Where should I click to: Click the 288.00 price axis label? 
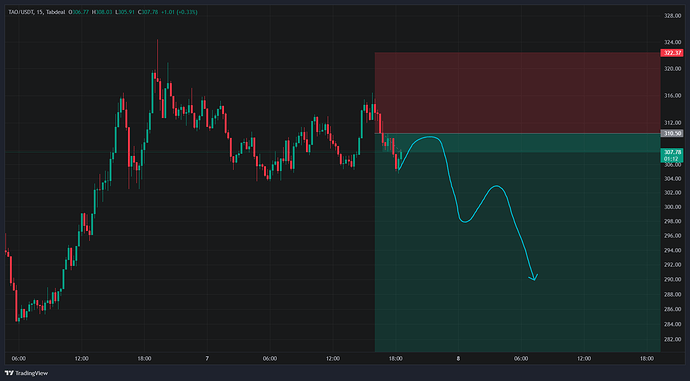[x=672, y=294]
